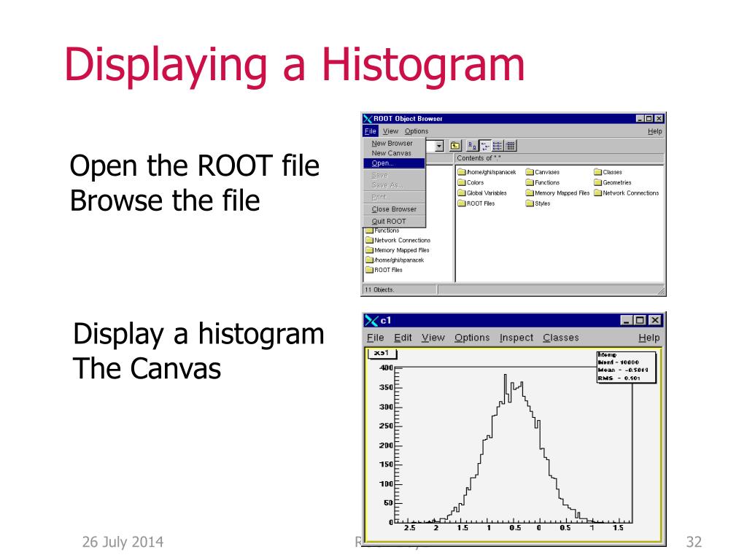Open File menu in c1 canvas window
Viewport: 747px width, 560px height.
pyautogui.click(x=376, y=338)
